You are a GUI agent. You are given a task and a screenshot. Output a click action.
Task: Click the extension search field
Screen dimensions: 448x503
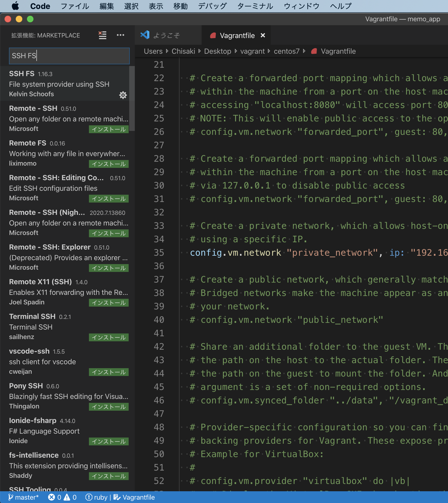point(69,56)
